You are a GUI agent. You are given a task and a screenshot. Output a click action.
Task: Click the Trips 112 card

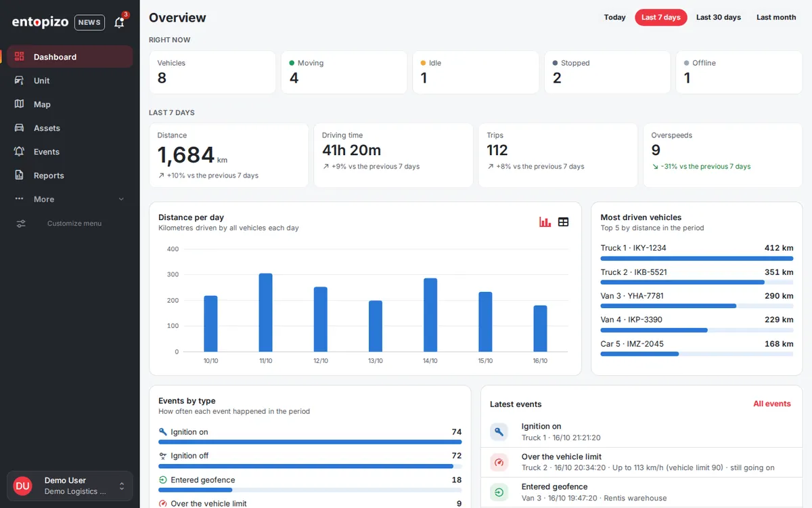coord(558,155)
